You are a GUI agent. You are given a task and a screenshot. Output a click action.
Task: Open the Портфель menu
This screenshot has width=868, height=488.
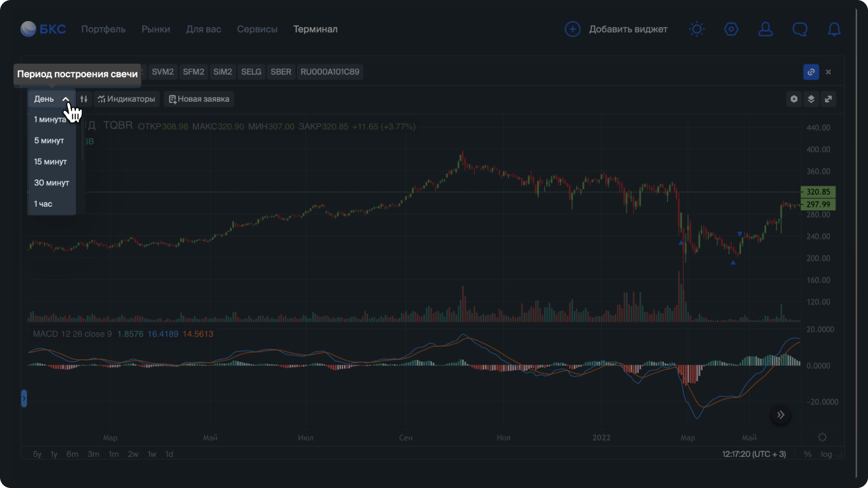pos(104,29)
